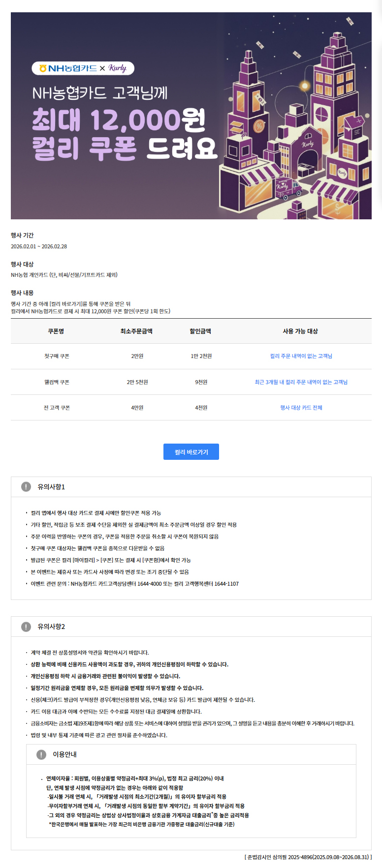
Task: Click the 쿠폰명 column header
Action: 56,331
